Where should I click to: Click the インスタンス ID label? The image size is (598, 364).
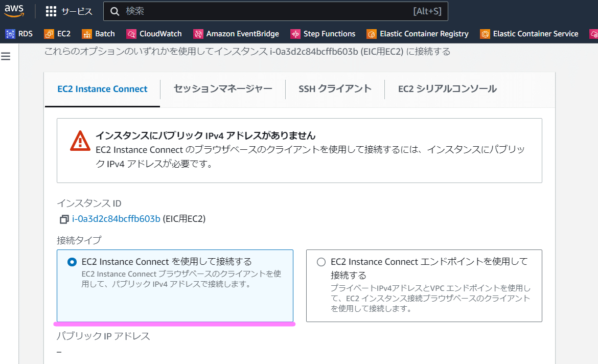click(89, 203)
